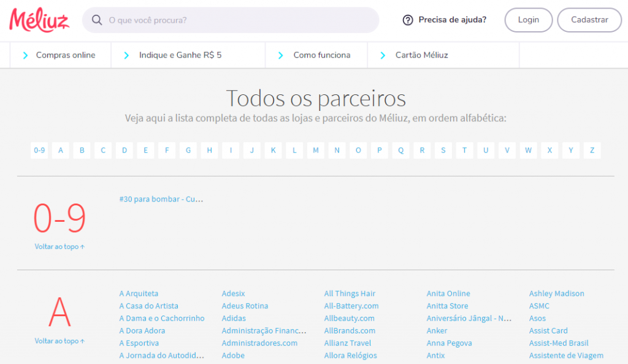Open the 'Cartão Méliuz' menu item

point(422,55)
